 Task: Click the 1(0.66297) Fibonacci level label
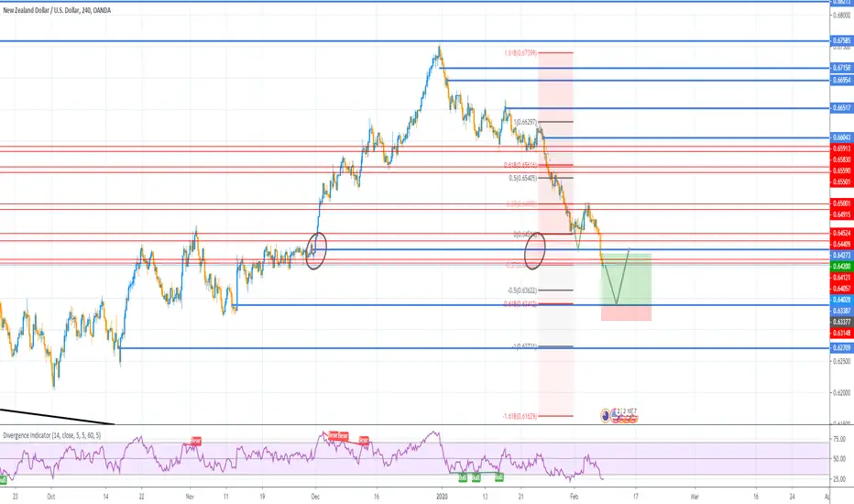point(525,122)
